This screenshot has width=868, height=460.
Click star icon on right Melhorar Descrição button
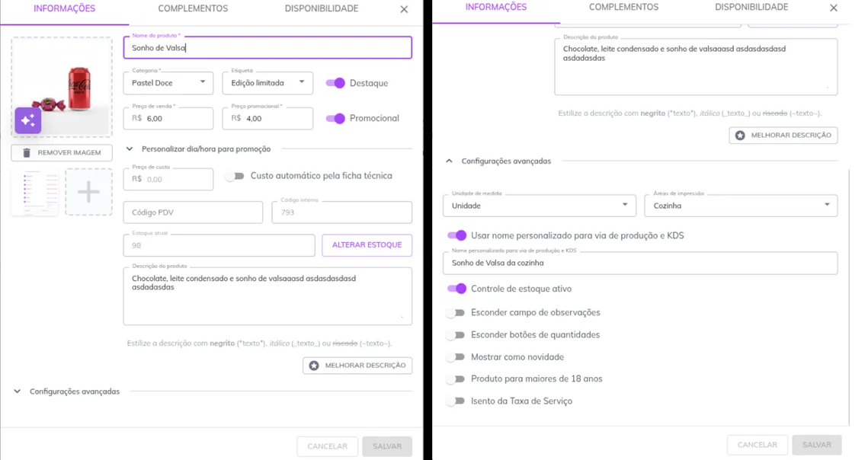coord(740,135)
